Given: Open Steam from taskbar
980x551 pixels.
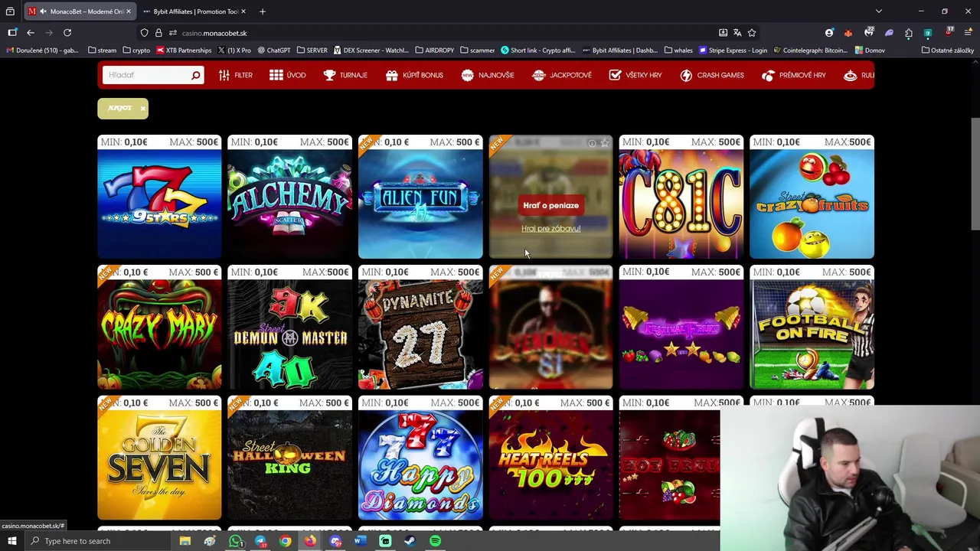Looking at the screenshot, I should (x=410, y=541).
